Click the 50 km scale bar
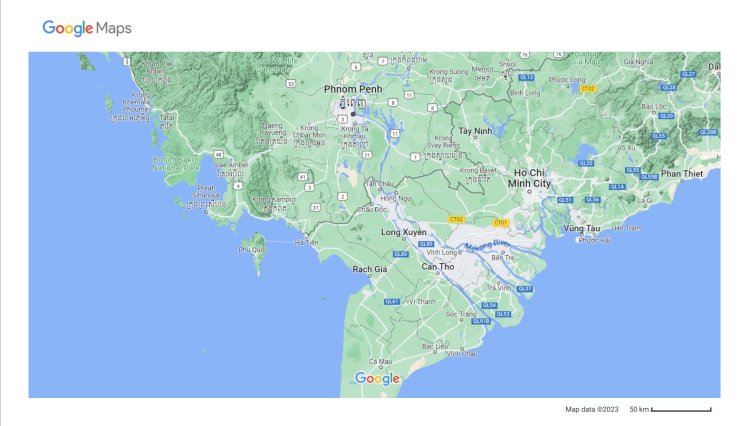750x426 pixels. pos(682,409)
